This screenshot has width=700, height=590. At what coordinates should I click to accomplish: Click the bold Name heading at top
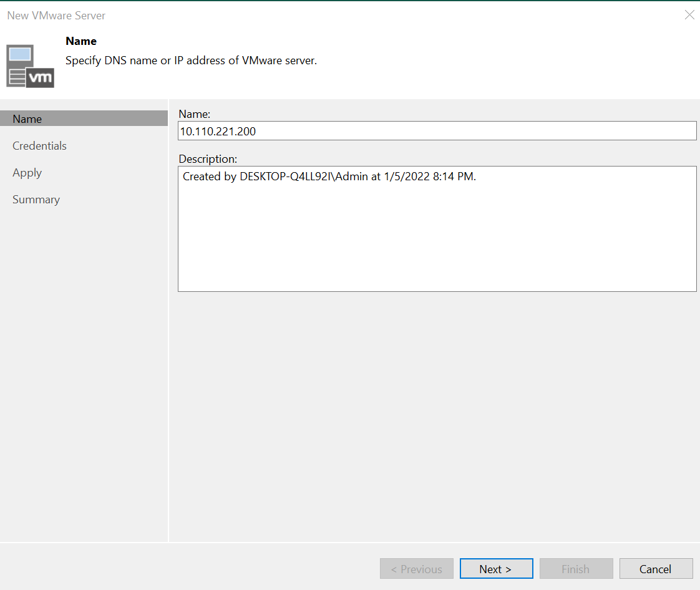pos(81,41)
